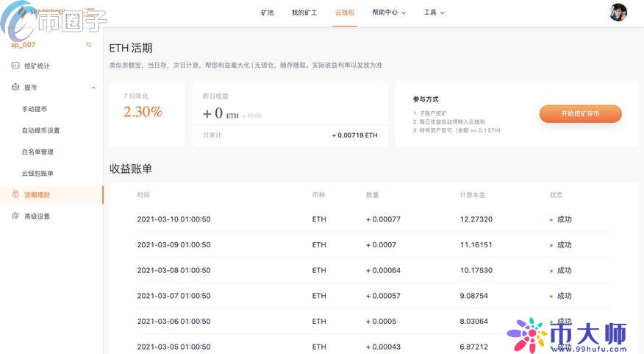644x354 pixels.
Task: Expand the 工具 dropdown menu
Action: click(x=434, y=13)
